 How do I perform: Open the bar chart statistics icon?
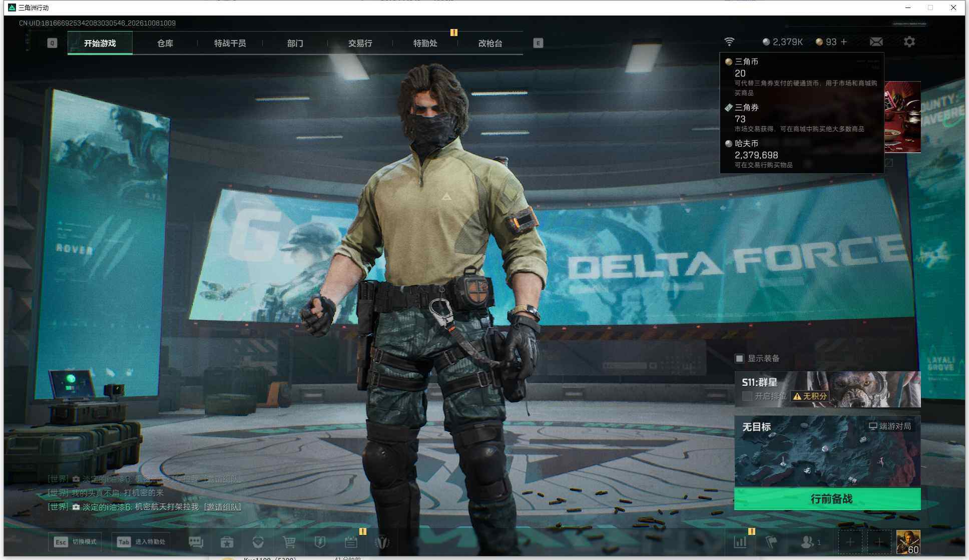click(740, 542)
